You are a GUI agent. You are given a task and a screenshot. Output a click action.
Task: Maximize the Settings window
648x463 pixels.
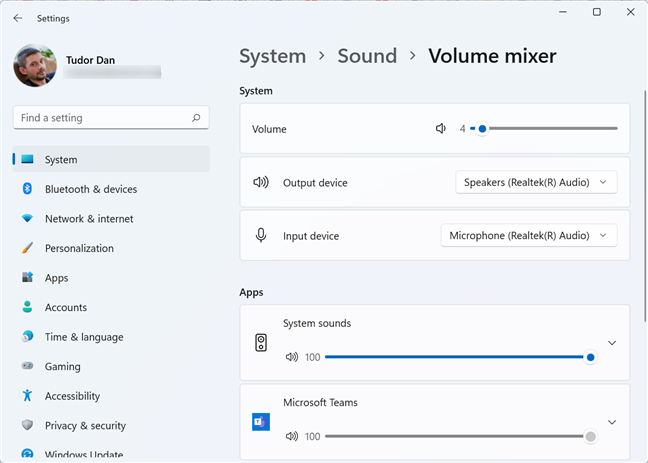point(596,12)
